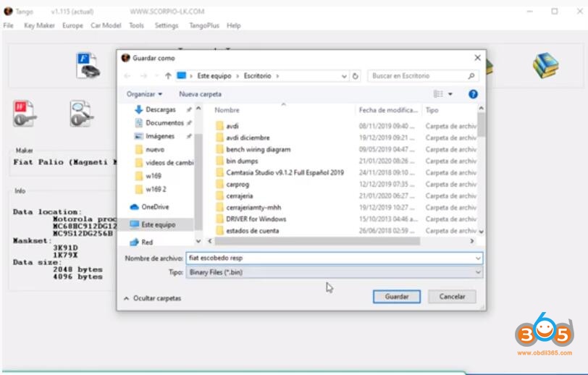
Task: Go back in Guardar como dialog
Action: click(127, 76)
